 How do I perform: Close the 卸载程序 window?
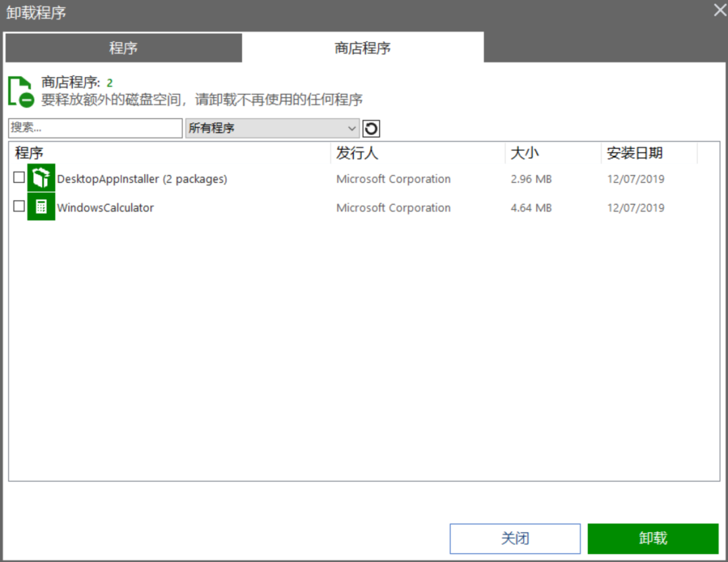click(x=720, y=10)
